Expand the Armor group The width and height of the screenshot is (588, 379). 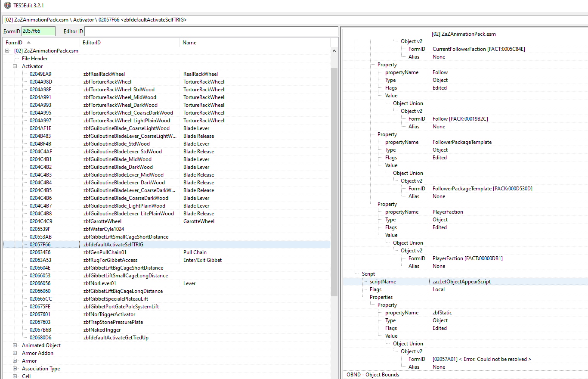coord(15,361)
